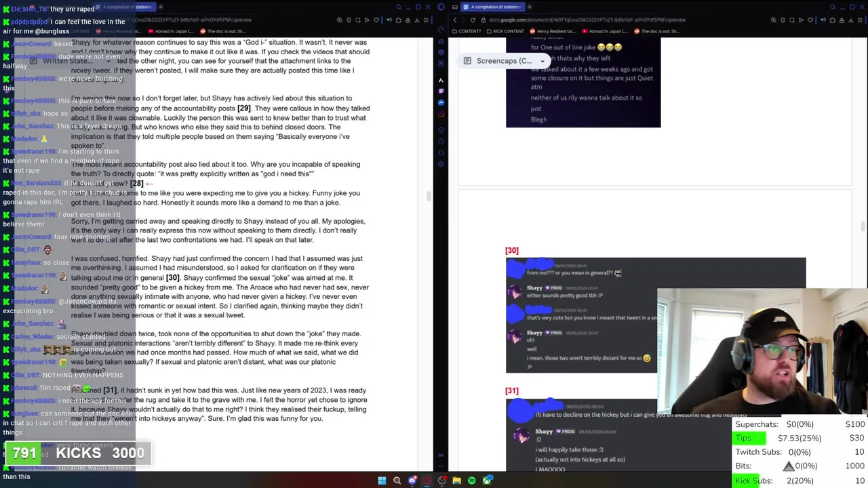Open Aria AI icon in Opera sidebar
The height and width of the screenshot is (488, 868).
[x=441, y=80]
